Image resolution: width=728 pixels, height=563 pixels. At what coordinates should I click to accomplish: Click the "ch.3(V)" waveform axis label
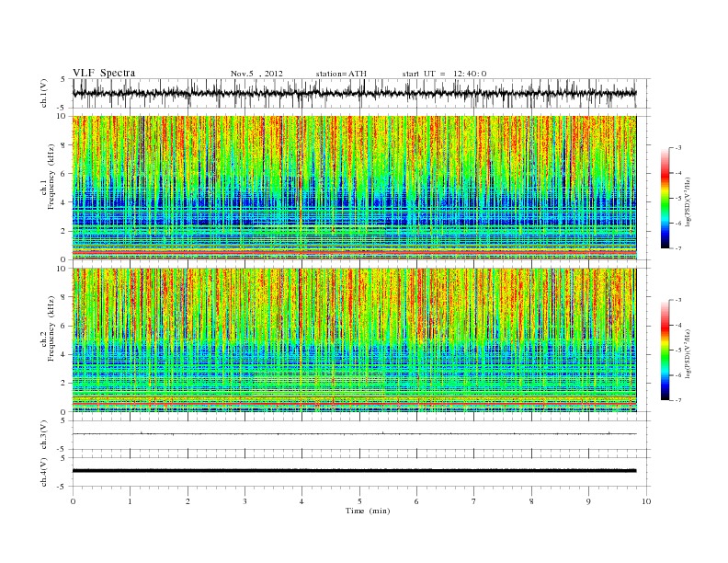point(44,435)
